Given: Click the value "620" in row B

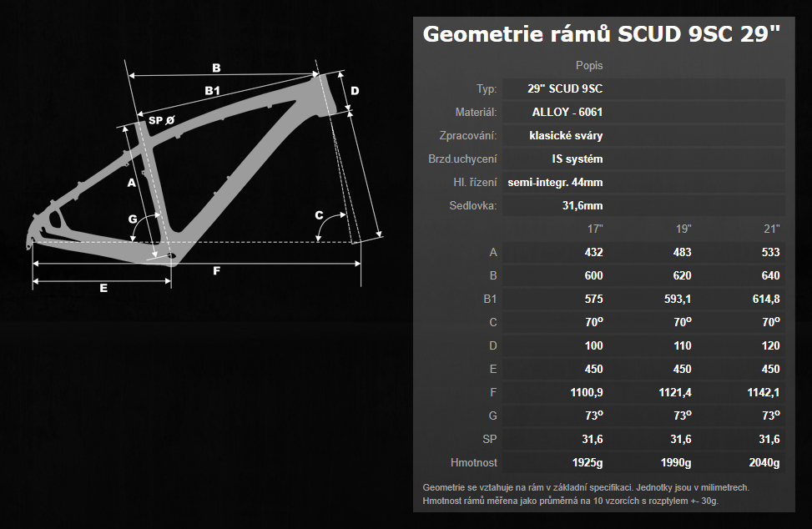Looking at the screenshot, I should [x=682, y=275].
